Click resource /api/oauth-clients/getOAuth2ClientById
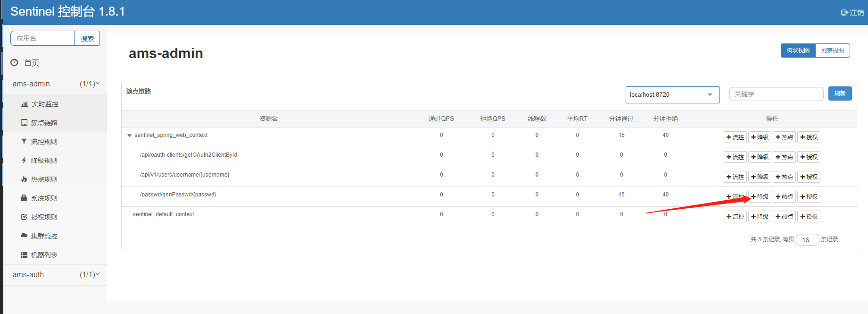This screenshot has height=314, width=868. click(189, 155)
